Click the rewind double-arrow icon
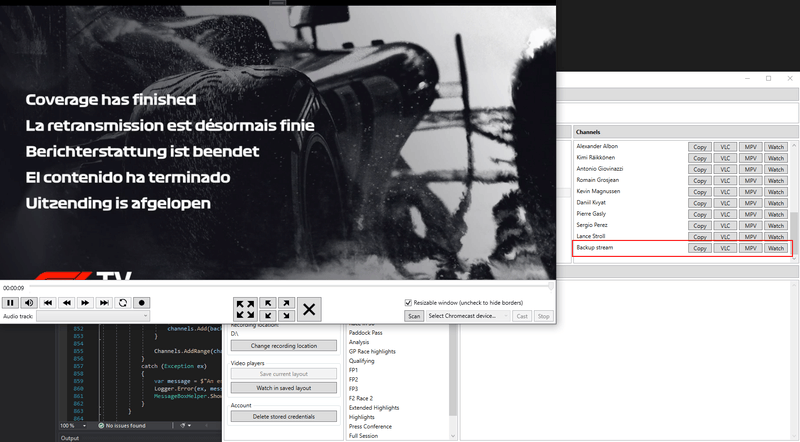Screen dimensions: 800x442 tap(67, 303)
